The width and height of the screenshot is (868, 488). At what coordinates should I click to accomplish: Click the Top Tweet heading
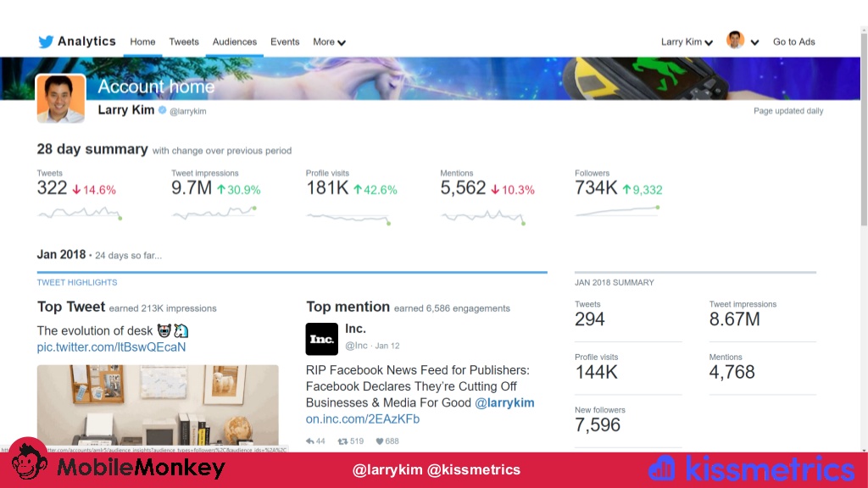tap(71, 307)
